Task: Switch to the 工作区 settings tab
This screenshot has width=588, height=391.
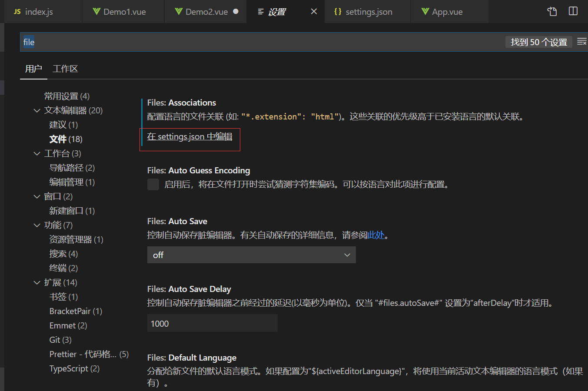Action: tap(65, 69)
